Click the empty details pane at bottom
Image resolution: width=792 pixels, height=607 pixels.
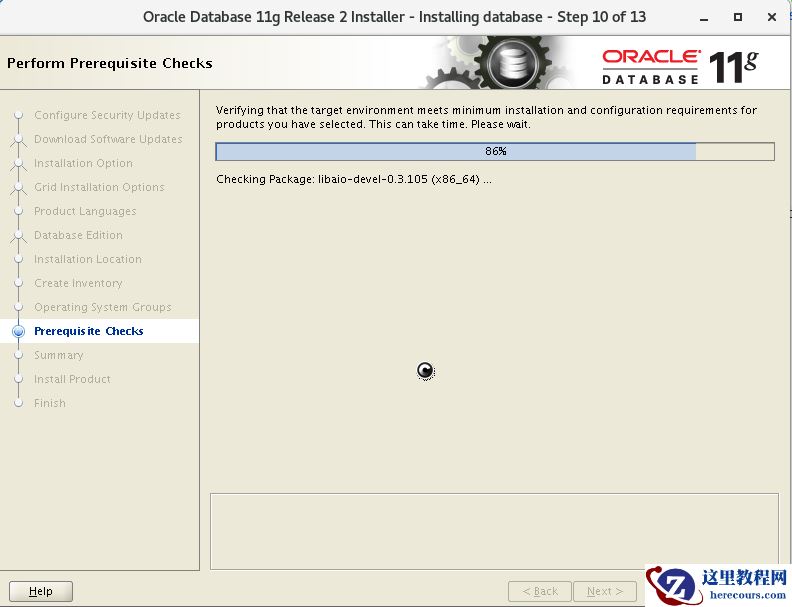(494, 531)
